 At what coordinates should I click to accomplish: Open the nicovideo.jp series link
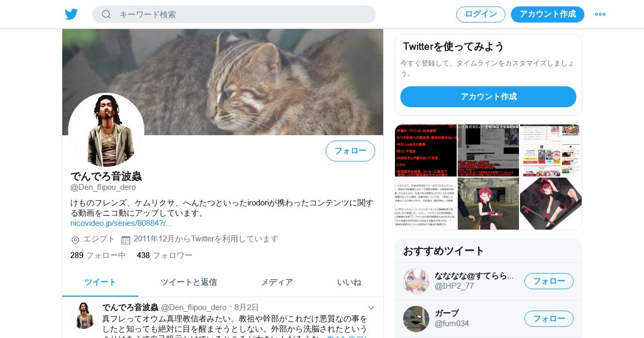(x=121, y=223)
